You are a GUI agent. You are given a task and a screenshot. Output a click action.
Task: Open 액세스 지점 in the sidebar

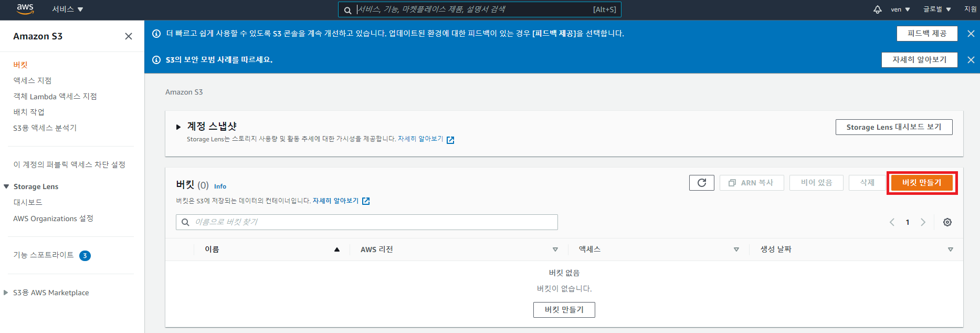[33, 80]
